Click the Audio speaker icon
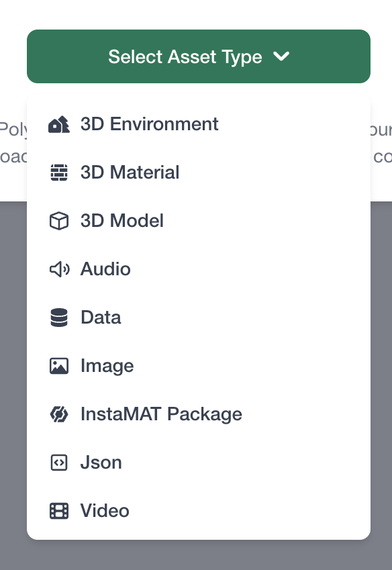 pyautogui.click(x=59, y=269)
